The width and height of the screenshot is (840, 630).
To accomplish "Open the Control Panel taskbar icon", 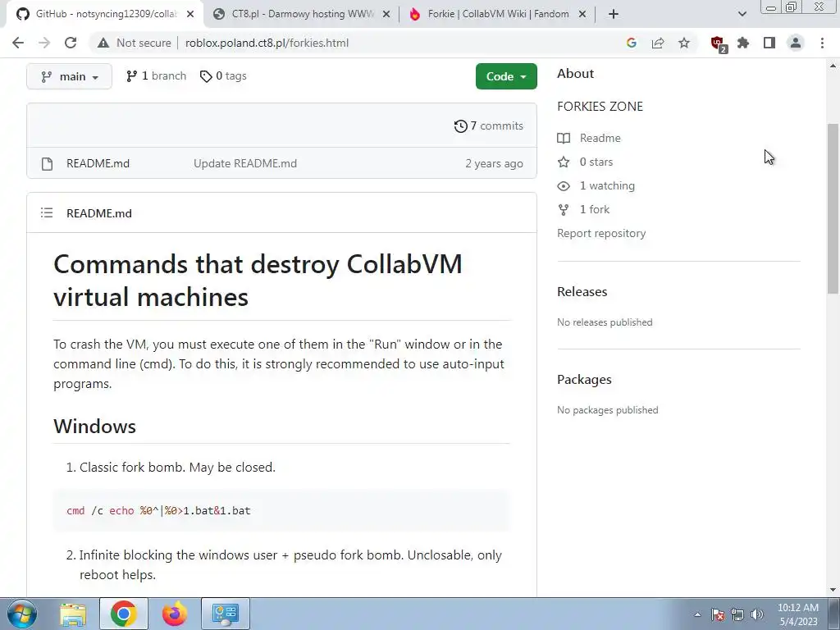I will click(226, 614).
